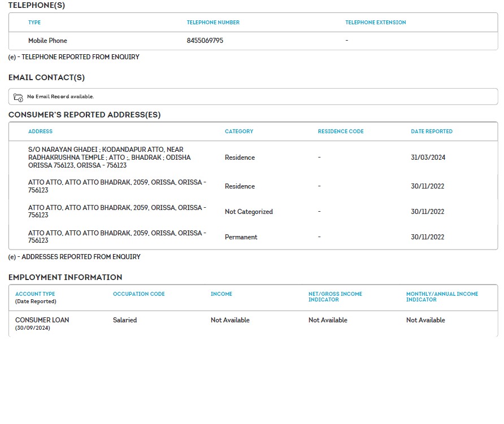Click the No Email Record available message

click(60, 97)
